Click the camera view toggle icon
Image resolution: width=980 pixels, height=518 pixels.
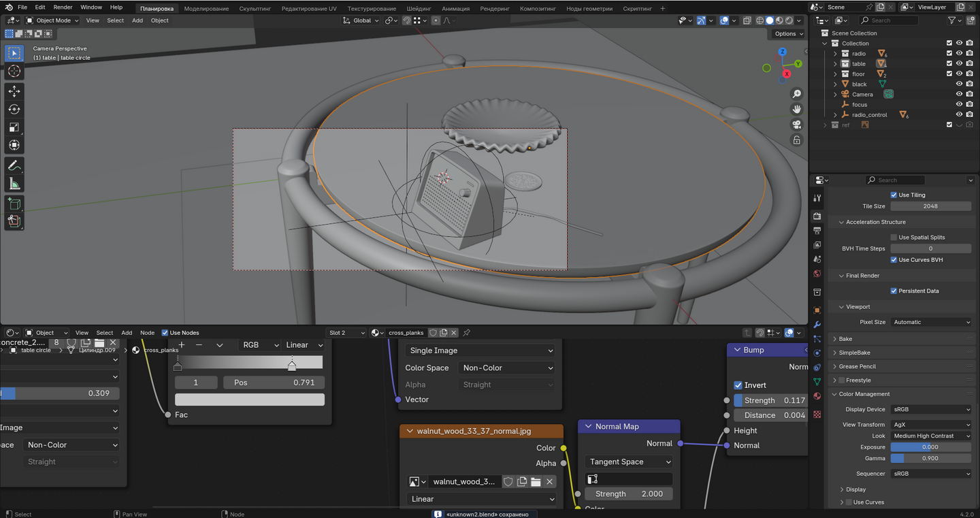point(796,125)
